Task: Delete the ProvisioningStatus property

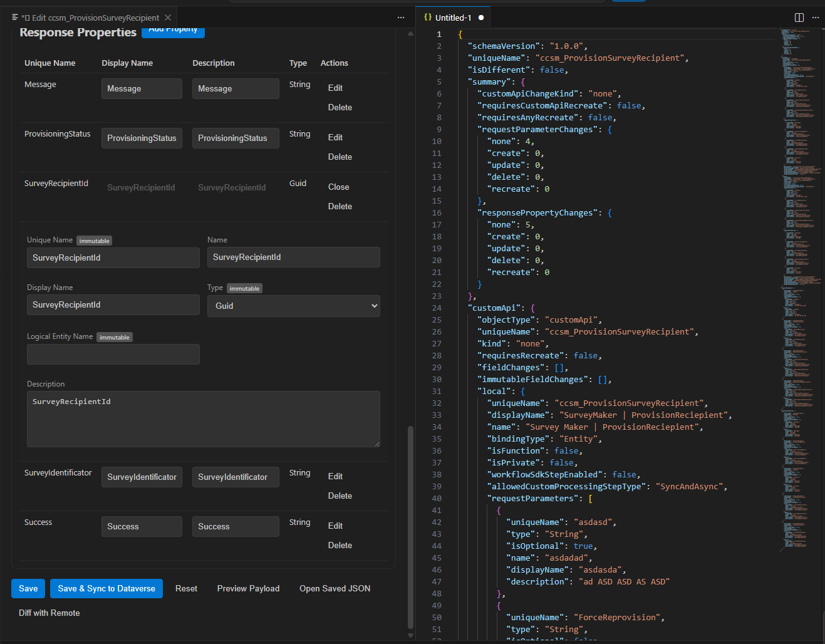Action: click(x=340, y=157)
